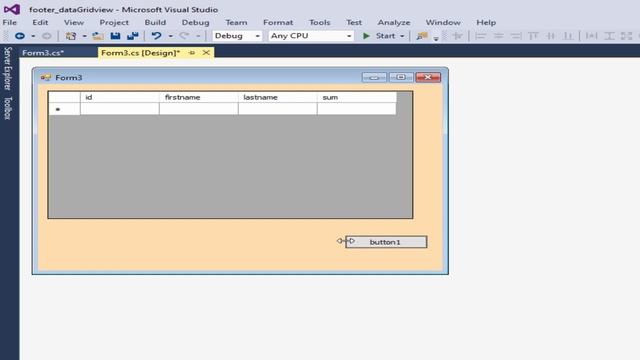This screenshot has height=360, width=640.
Task: Open the Debug menu
Action: point(196,22)
